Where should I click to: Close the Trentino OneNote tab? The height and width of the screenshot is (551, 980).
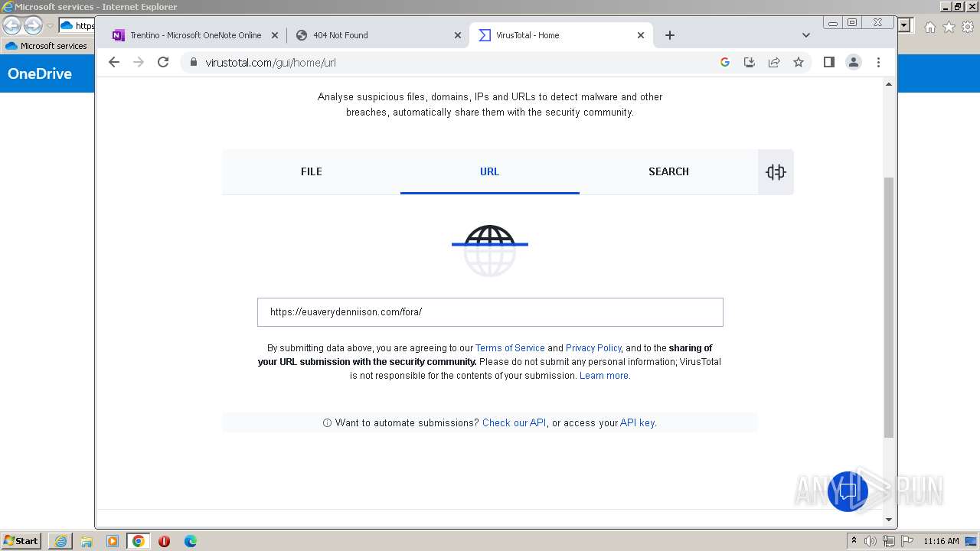(x=275, y=35)
